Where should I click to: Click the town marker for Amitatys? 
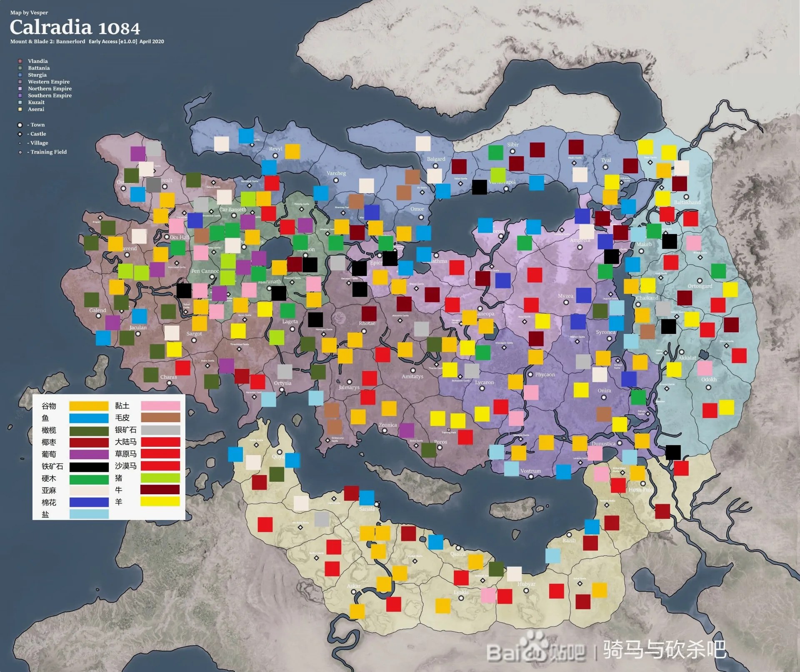tap(412, 370)
